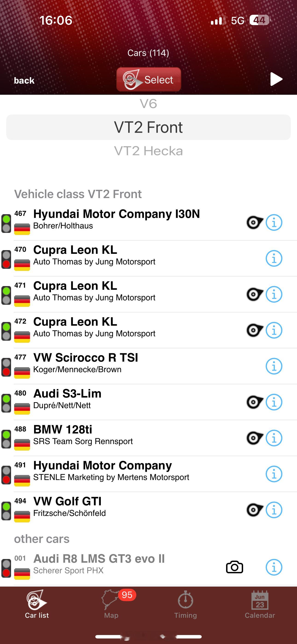Open the Timing tab
Viewport: 297px width, 644px height.
tap(186, 604)
